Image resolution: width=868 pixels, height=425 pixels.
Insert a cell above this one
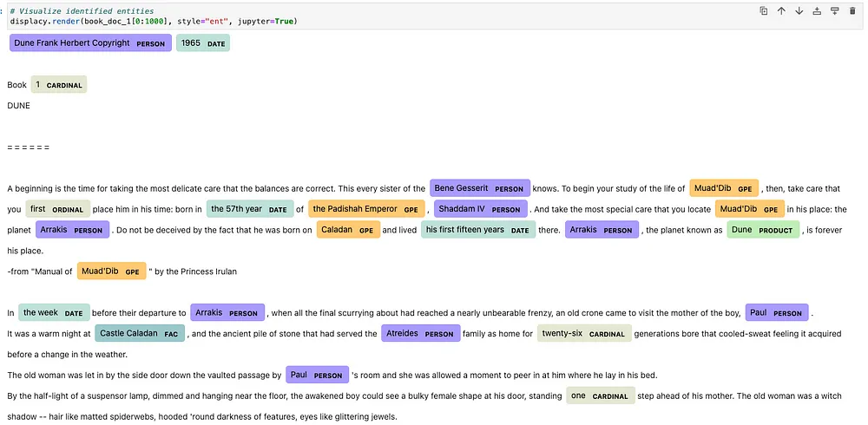(817, 11)
